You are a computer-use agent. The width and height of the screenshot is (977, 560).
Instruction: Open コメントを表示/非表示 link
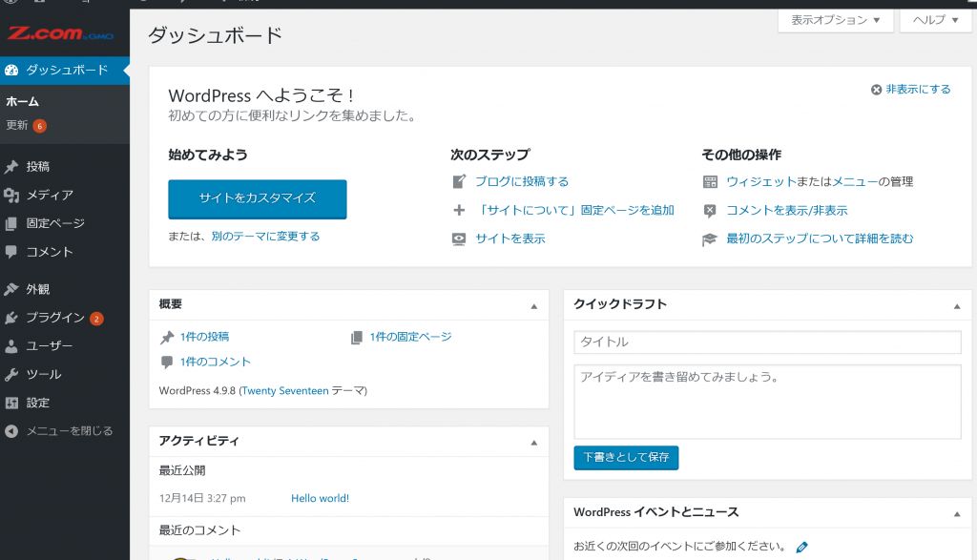coord(787,210)
